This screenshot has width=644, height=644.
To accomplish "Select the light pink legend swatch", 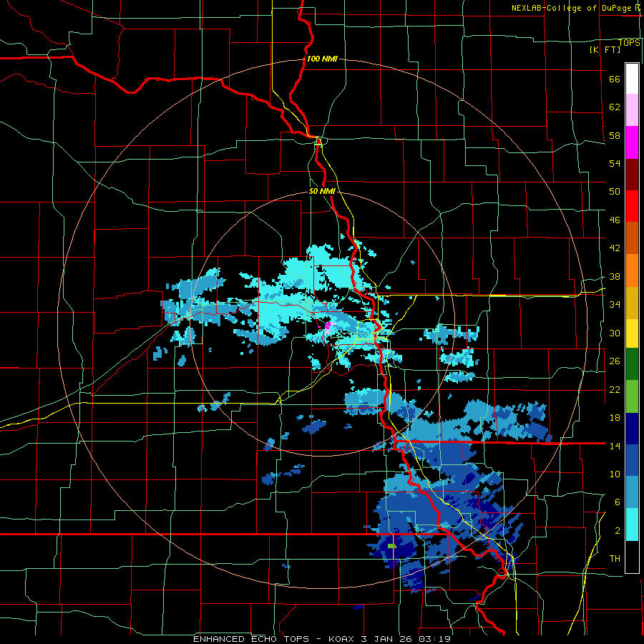I will tap(632, 110).
